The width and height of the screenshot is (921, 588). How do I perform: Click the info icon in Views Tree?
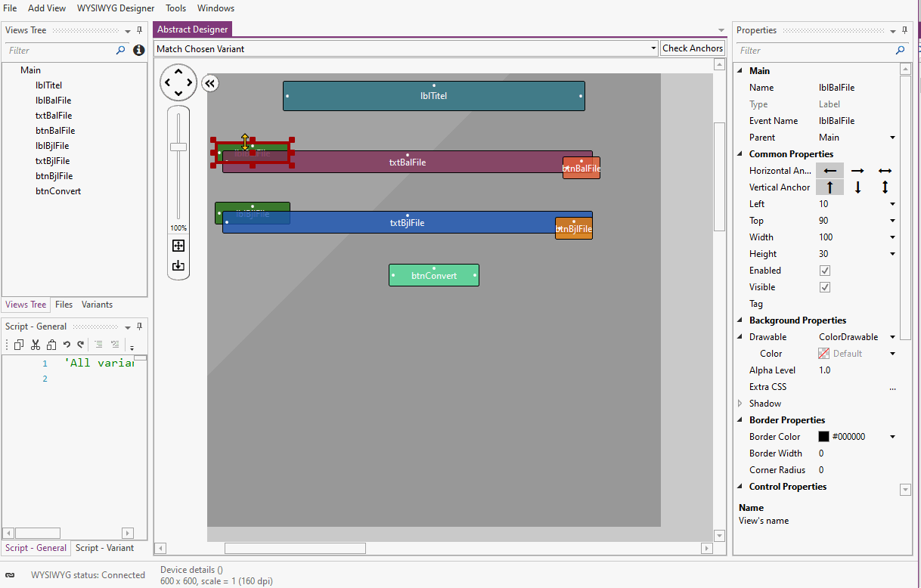pyautogui.click(x=139, y=51)
